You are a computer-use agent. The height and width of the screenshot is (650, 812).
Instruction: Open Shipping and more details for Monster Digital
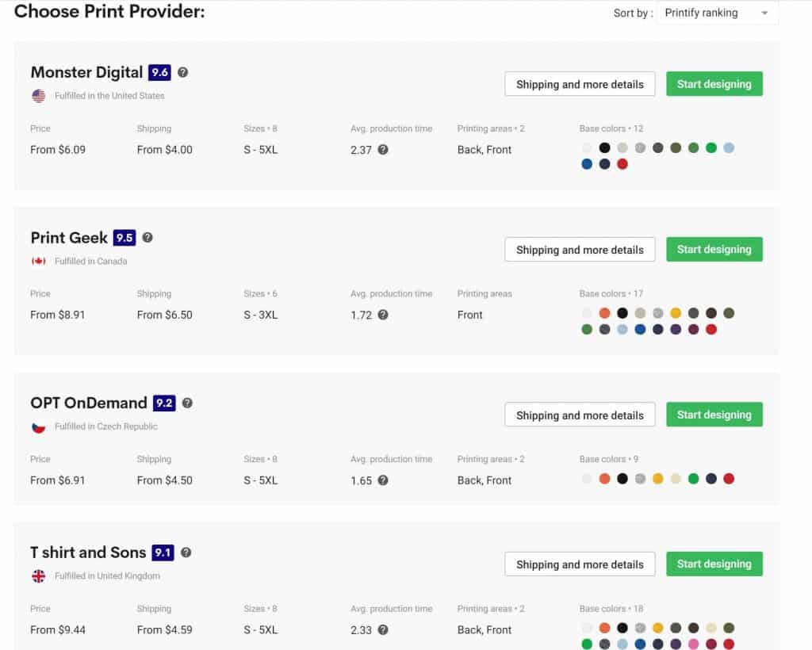580,84
